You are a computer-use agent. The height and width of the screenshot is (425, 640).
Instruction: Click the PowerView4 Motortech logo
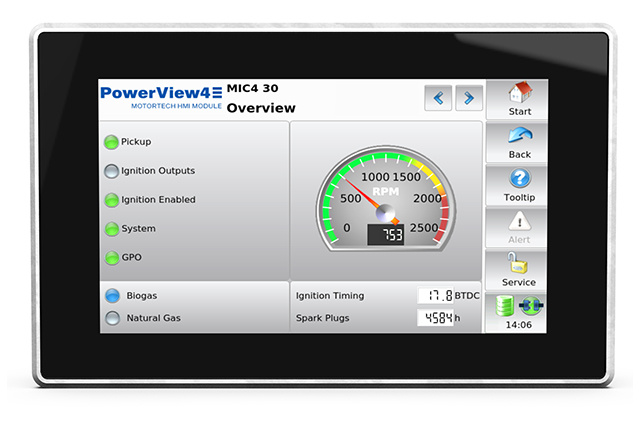pos(160,99)
